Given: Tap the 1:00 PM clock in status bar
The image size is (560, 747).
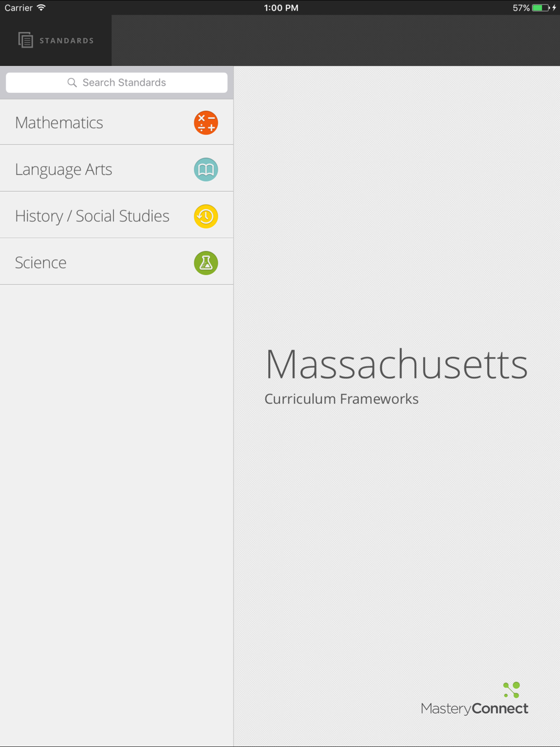Looking at the screenshot, I should point(281,8).
